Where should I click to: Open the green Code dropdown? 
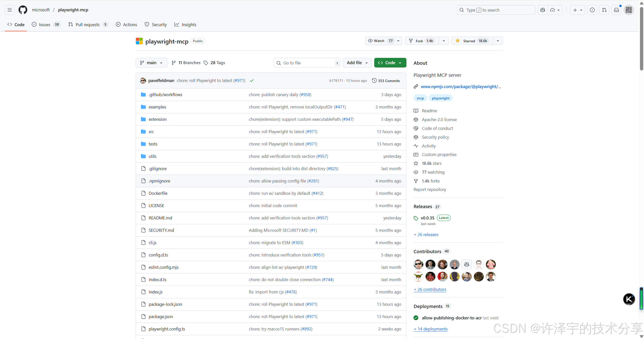pyautogui.click(x=390, y=63)
